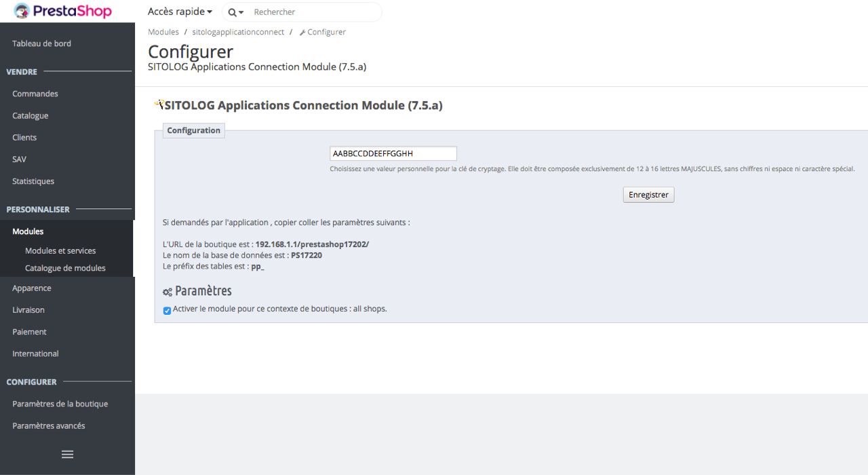868x475 pixels.
Task: Click the PERSONNALISER section header
Action: click(x=38, y=209)
